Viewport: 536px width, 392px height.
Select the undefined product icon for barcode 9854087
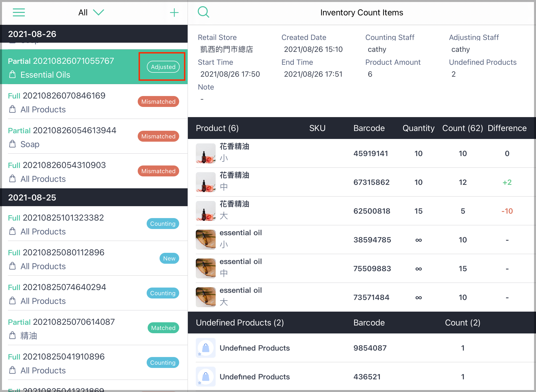coord(205,348)
